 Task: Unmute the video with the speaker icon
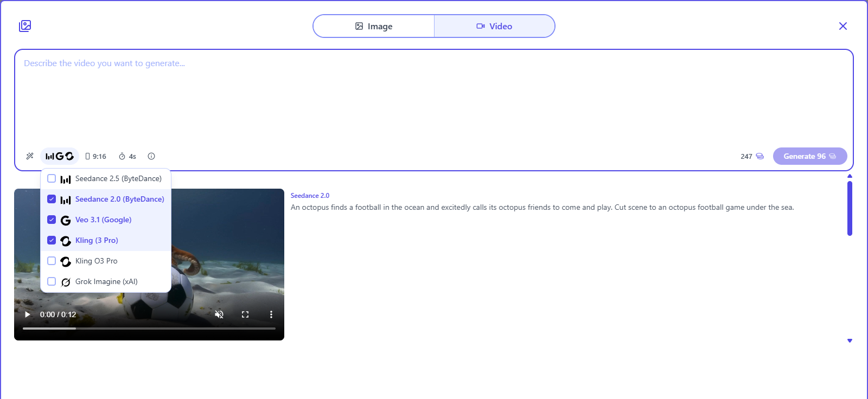[219, 314]
